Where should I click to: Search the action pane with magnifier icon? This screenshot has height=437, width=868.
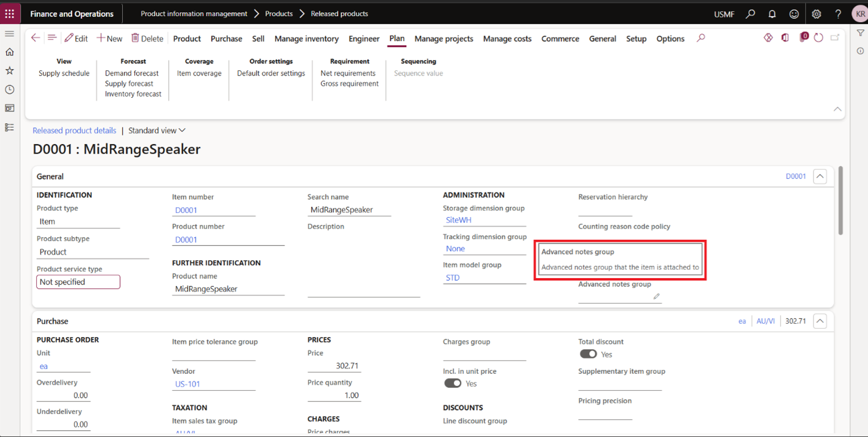(x=701, y=38)
